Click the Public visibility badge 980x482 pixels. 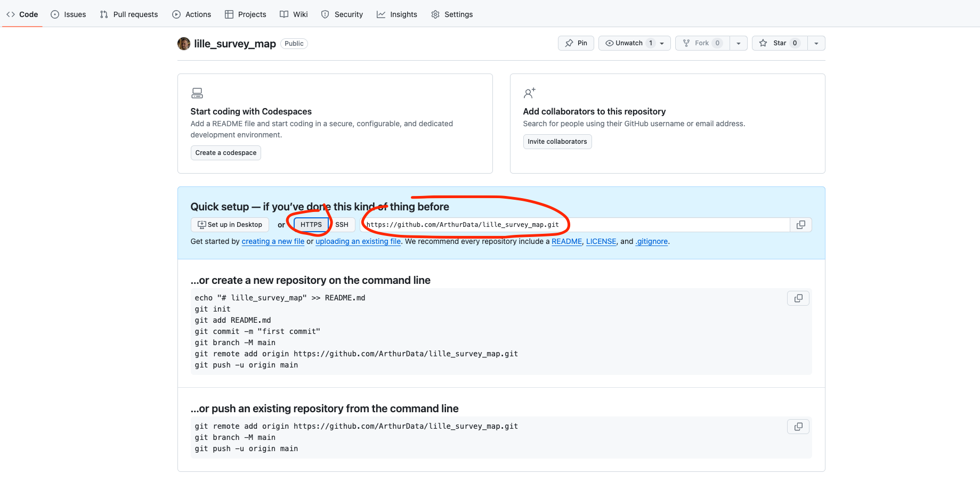pyautogui.click(x=294, y=44)
